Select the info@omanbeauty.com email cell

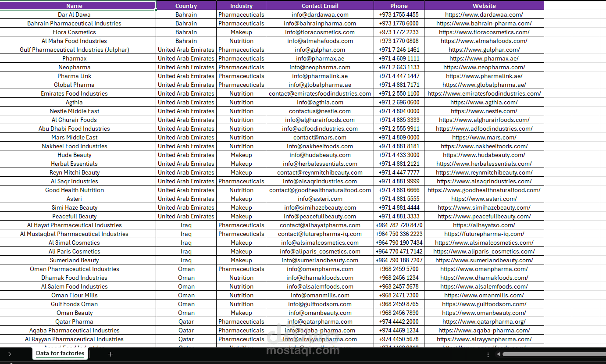pos(320,313)
